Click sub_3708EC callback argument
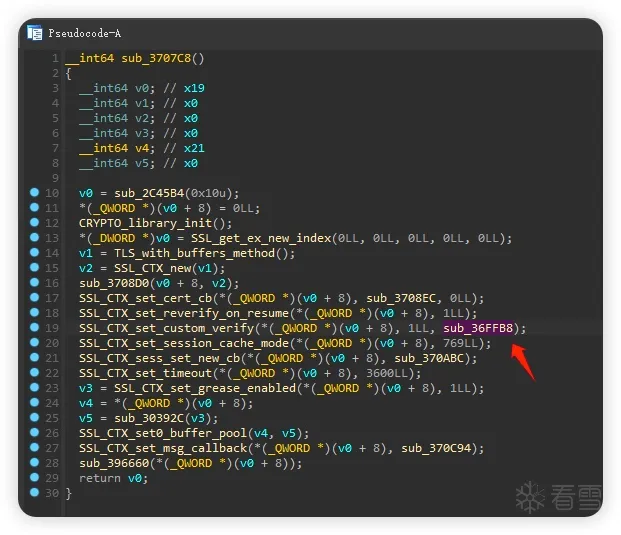This screenshot has width=621, height=535. 401,298
